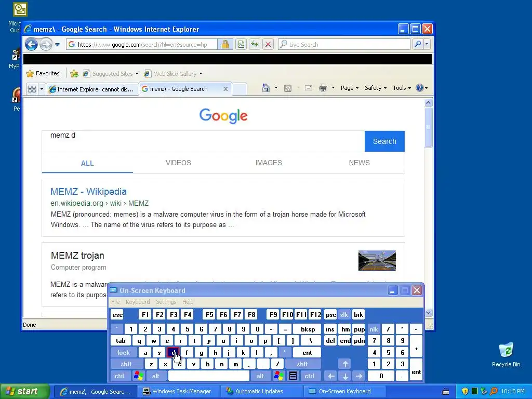The image size is (532, 399).
Task: Click the IE Forward arrow button
Action: click(46, 45)
